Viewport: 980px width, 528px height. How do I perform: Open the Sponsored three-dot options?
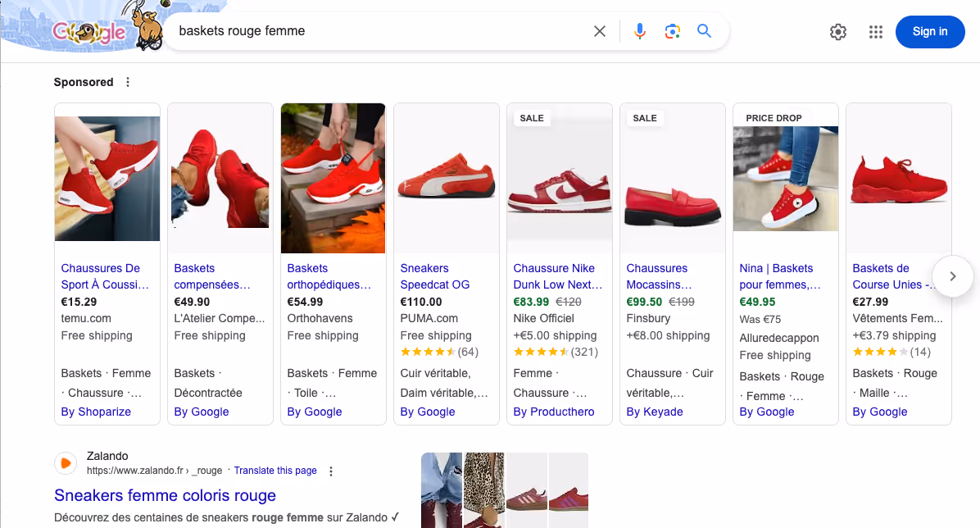click(128, 82)
